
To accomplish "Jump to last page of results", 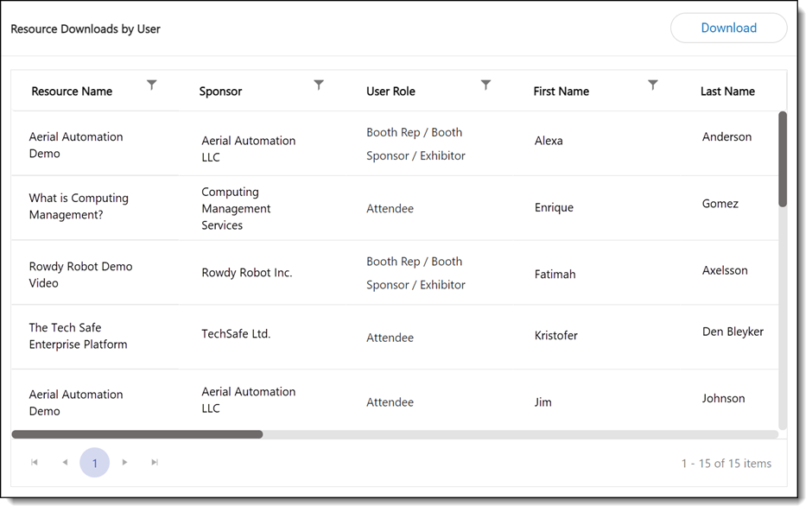I will click(x=155, y=463).
